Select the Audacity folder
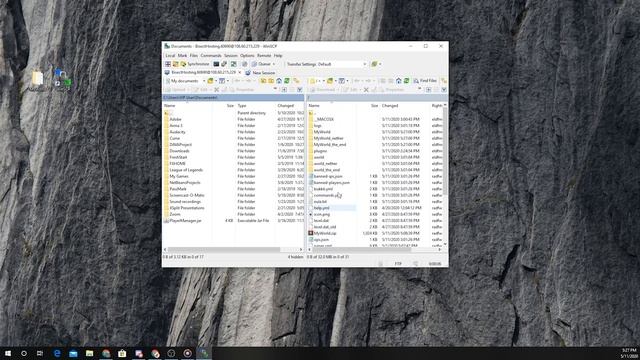The width and height of the screenshot is (640, 360). pos(177,132)
